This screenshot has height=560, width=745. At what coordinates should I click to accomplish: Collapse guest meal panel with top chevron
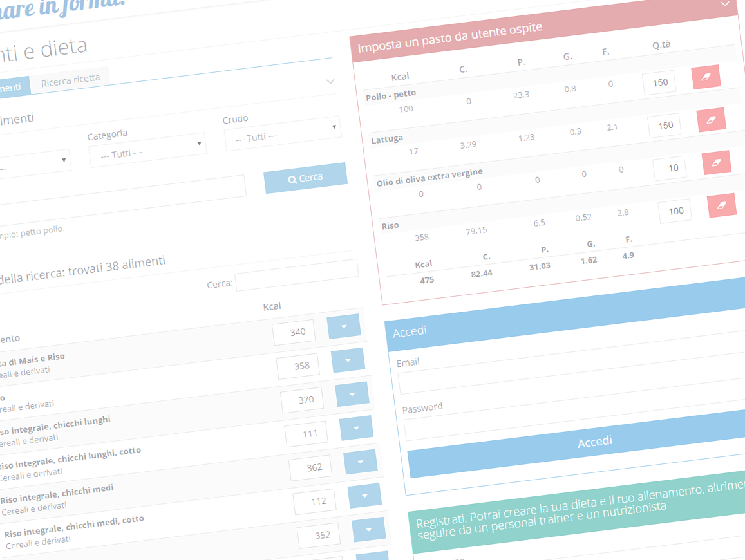725,4
